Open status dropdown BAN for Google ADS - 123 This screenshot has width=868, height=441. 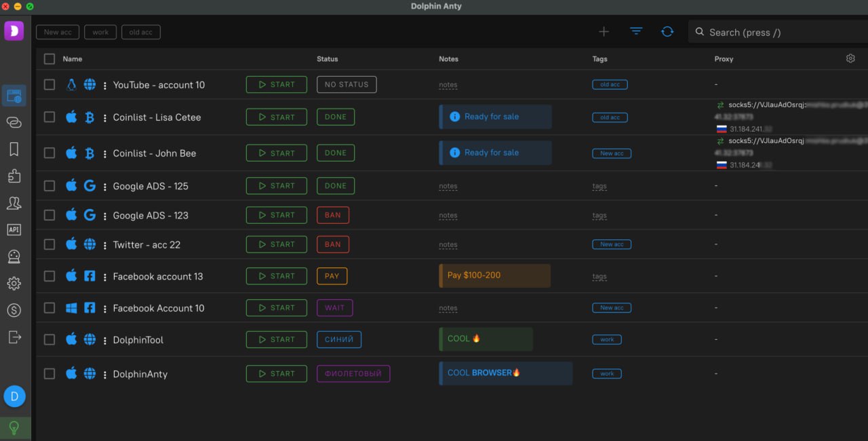pyautogui.click(x=332, y=215)
